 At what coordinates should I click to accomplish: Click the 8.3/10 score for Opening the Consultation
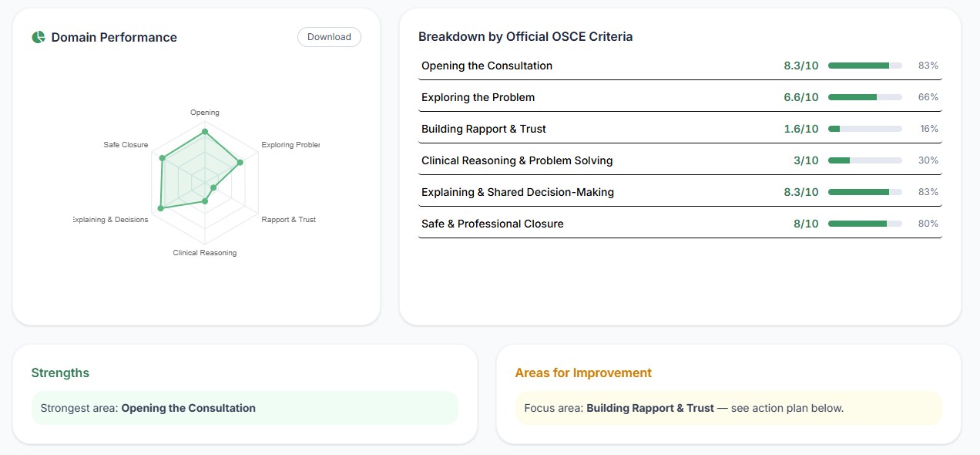click(x=801, y=66)
